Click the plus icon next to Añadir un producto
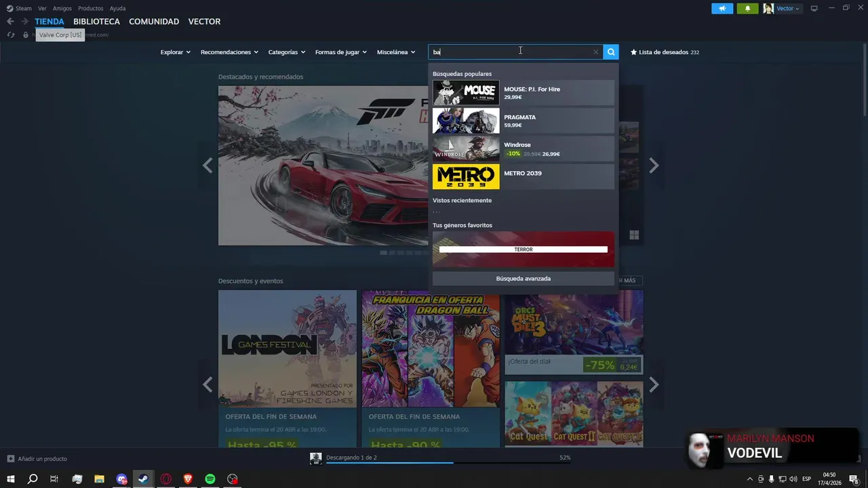 10,459
